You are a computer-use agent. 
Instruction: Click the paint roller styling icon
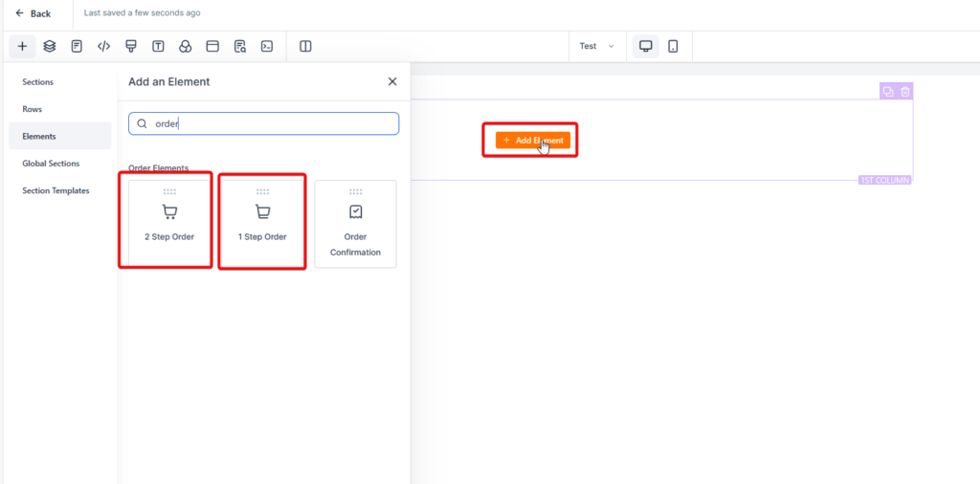click(x=131, y=46)
